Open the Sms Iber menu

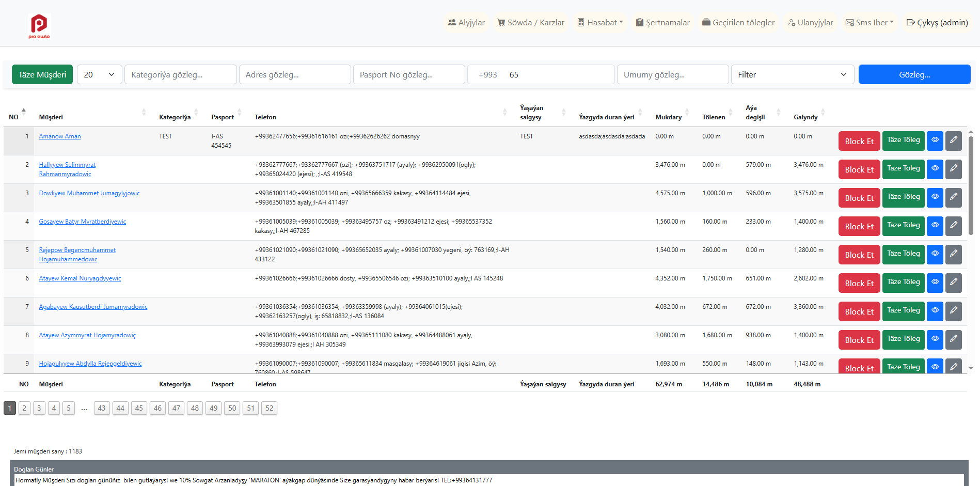pyautogui.click(x=870, y=23)
